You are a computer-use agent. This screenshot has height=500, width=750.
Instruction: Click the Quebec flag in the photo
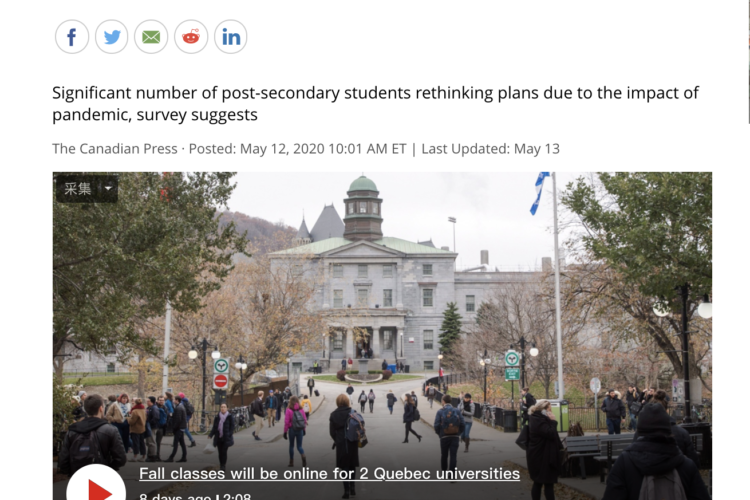click(539, 193)
